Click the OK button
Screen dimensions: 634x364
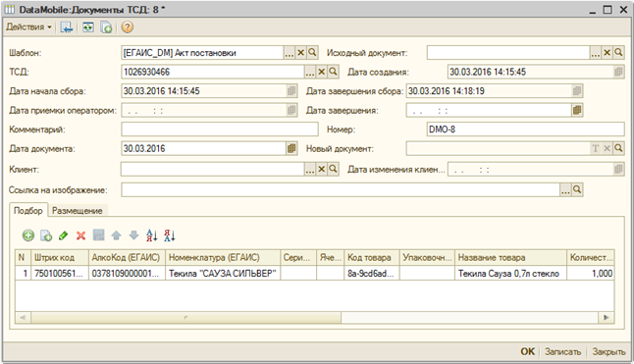click(x=527, y=352)
